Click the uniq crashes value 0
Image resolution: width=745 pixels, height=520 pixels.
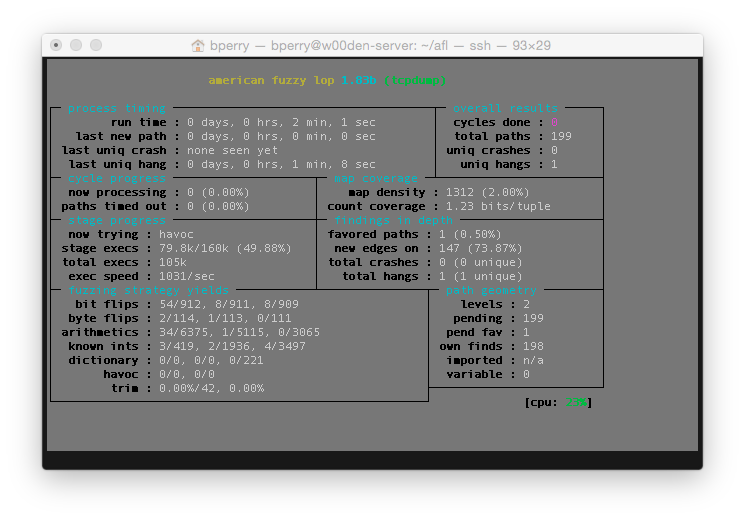(x=554, y=150)
